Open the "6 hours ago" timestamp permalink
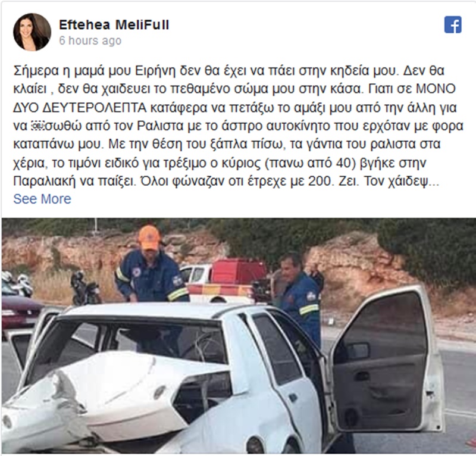The height and width of the screenshot is (456, 476). point(90,40)
